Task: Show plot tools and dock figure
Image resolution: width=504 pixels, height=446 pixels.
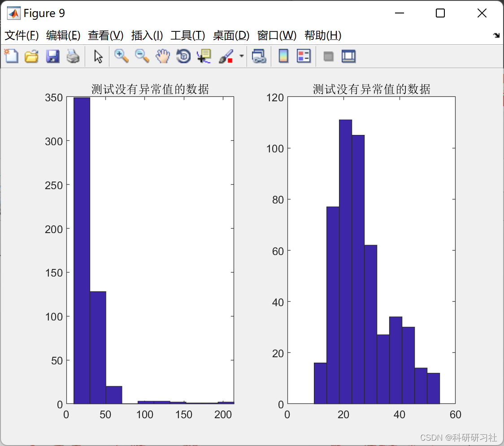Action: (x=348, y=56)
